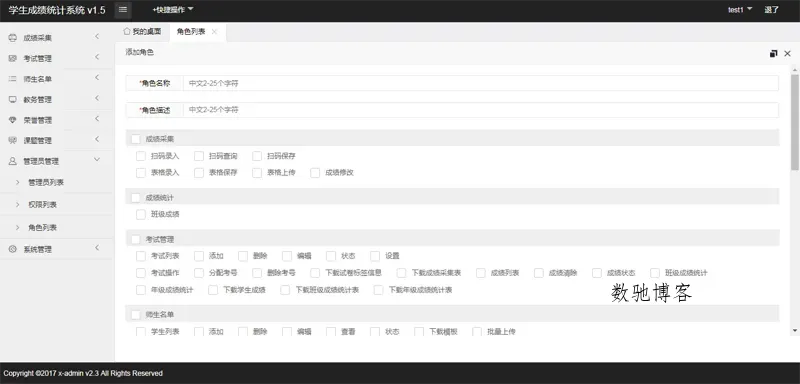Image resolution: width=800 pixels, height=384 pixels.
Task: Expand the 教务管理 chevron
Action: tap(97, 98)
